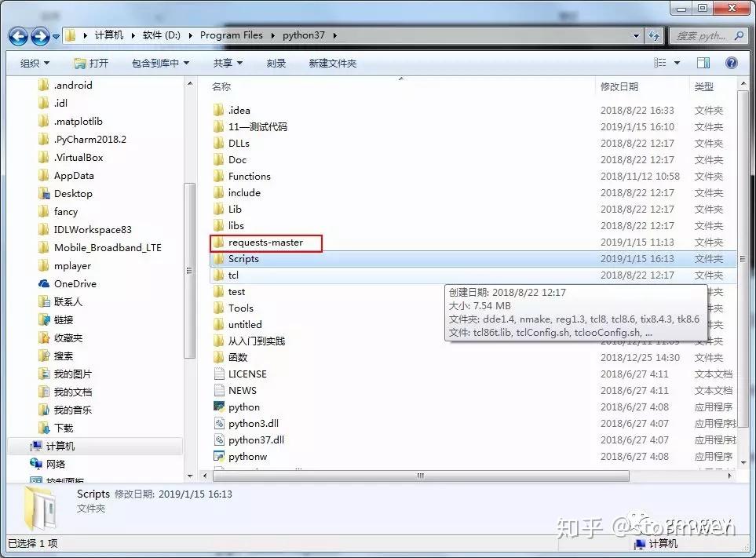756x558 pixels.
Task: Open the Help question mark icon
Action: [x=732, y=63]
